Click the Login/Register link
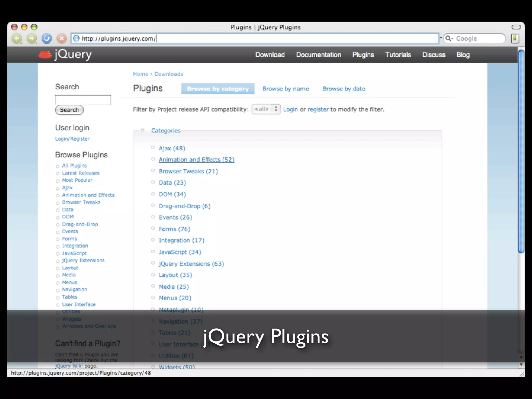The height and width of the screenshot is (399, 532). (72, 139)
